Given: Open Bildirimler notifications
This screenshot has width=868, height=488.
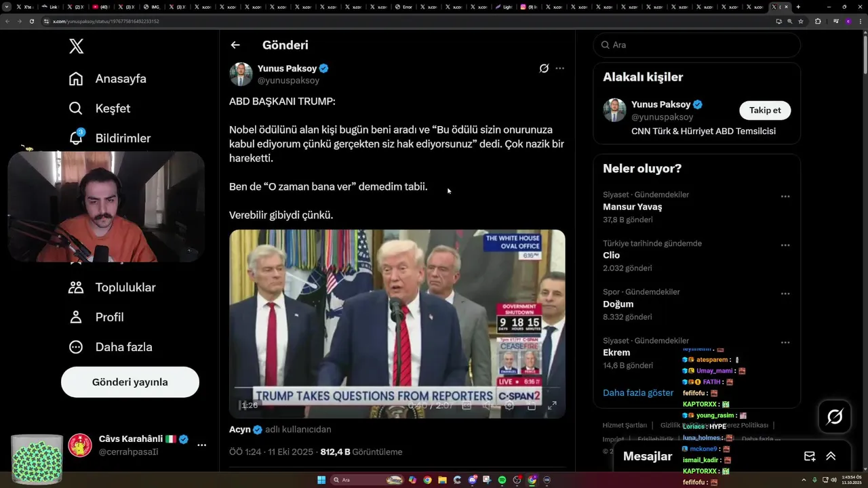Looking at the screenshot, I should 110,138.
